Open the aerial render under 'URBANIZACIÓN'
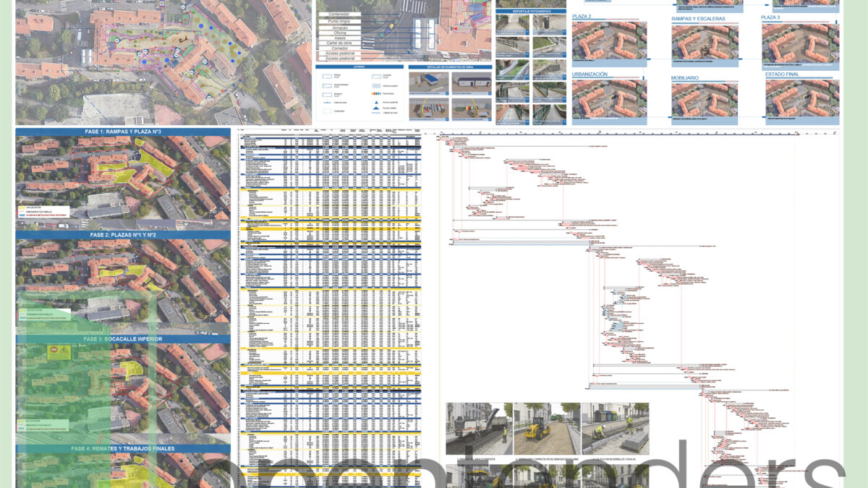Image resolution: width=868 pixels, height=488 pixels. tap(609, 98)
